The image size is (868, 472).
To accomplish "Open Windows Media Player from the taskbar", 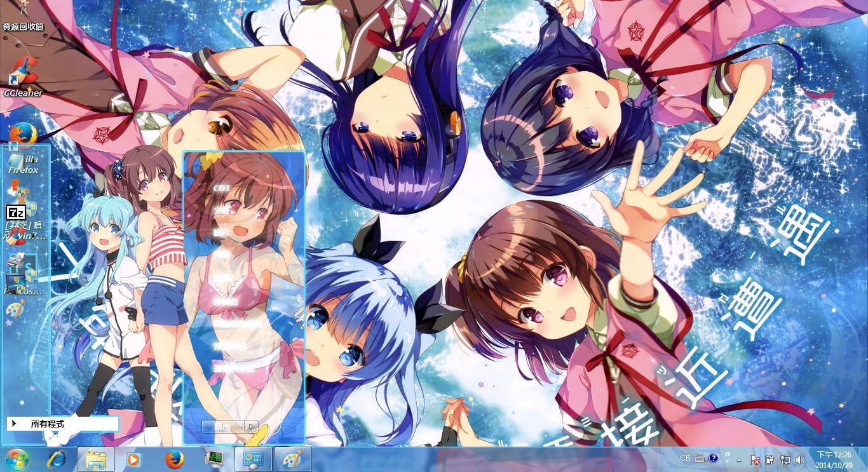I will pos(133,459).
